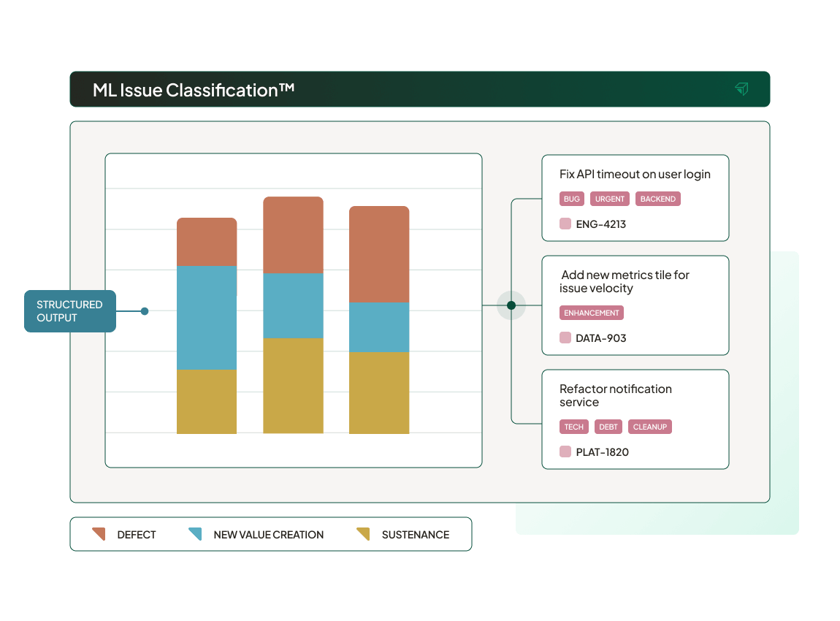Select the blue New Value Creation legend icon
Image resolution: width=840 pixels, height=621 pixels.
click(x=196, y=534)
